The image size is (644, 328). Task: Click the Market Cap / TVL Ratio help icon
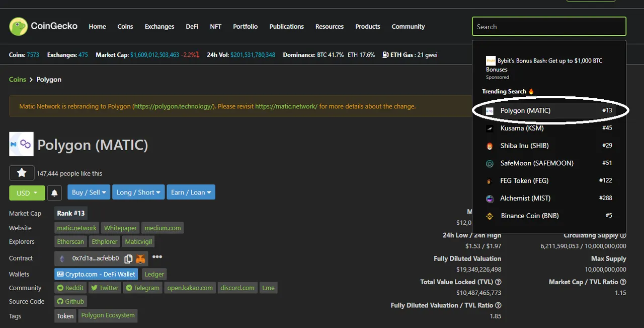[623, 282]
